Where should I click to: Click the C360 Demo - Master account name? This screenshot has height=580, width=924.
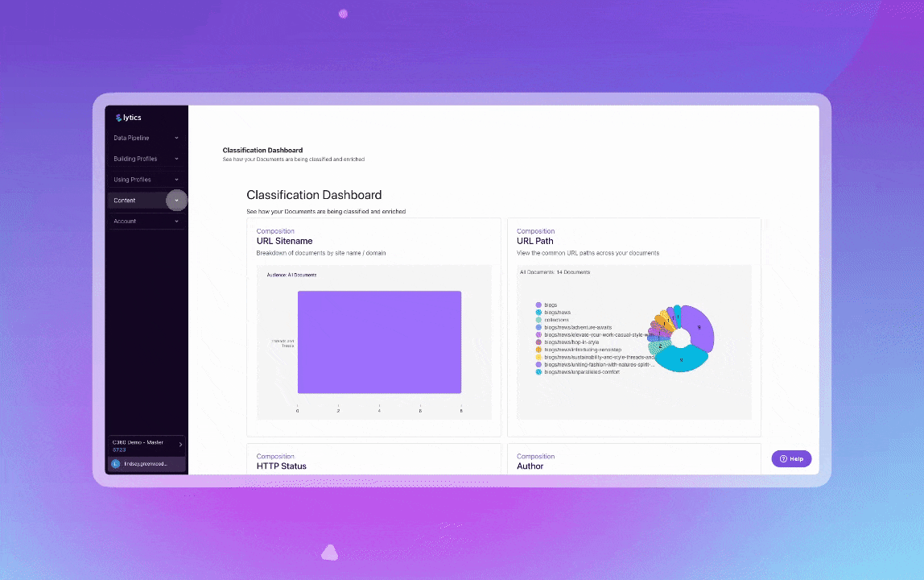(x=138, y=442)
